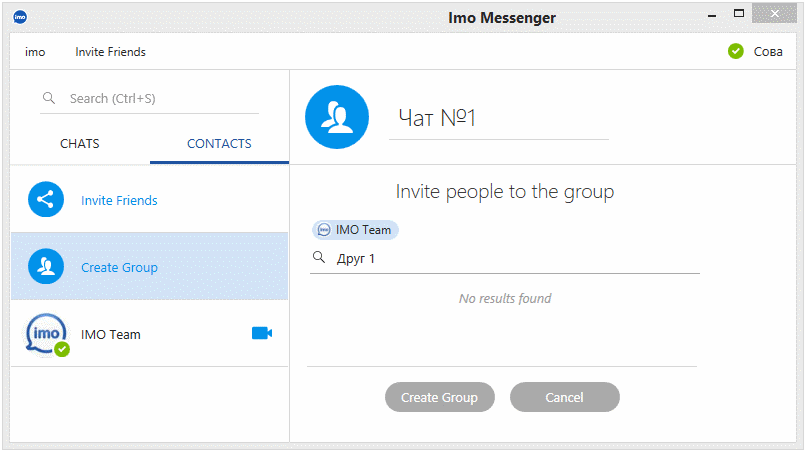Screen dimensions: 805x450
Task: Open the imo menu
Action: click(35, 52)
